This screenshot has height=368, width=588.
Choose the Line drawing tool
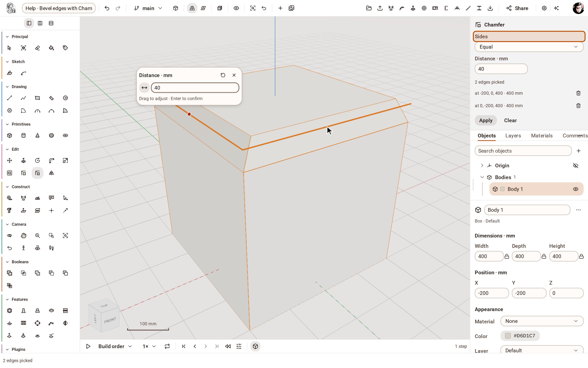coord(10,98)
